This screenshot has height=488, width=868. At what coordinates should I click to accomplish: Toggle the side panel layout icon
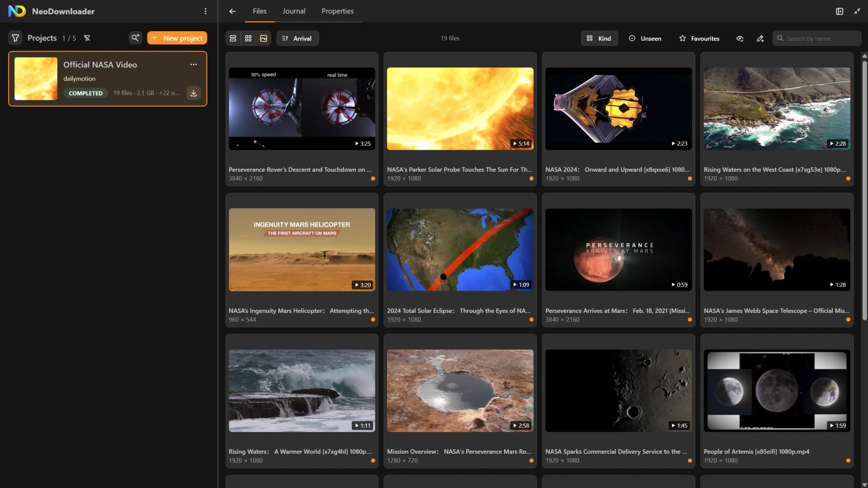click(840, 11)
